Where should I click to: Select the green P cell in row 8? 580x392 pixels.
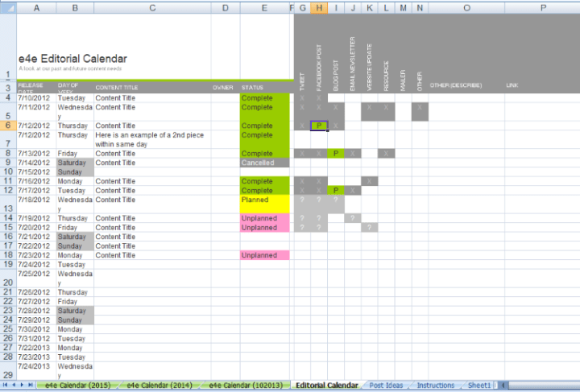pos(336,153)
